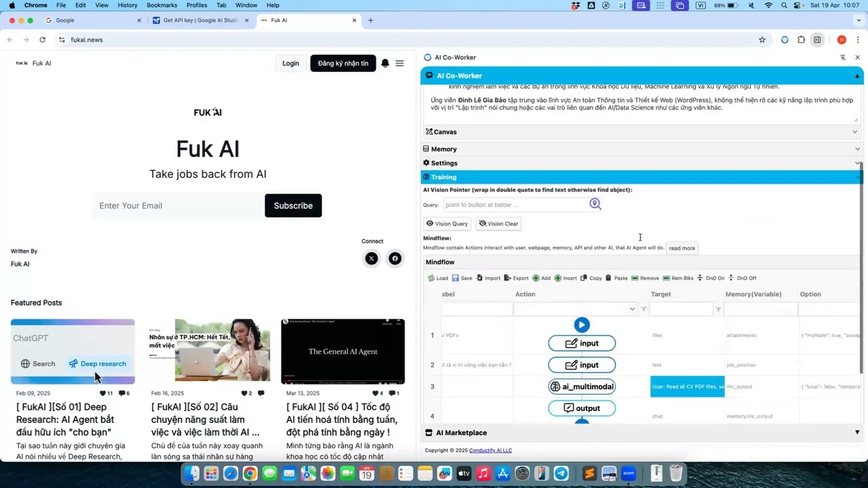Open the Chrome Extensions puzzle icon
Viewport: 868px width, 488px height.
pyautogui.click(x=801, y=40)
